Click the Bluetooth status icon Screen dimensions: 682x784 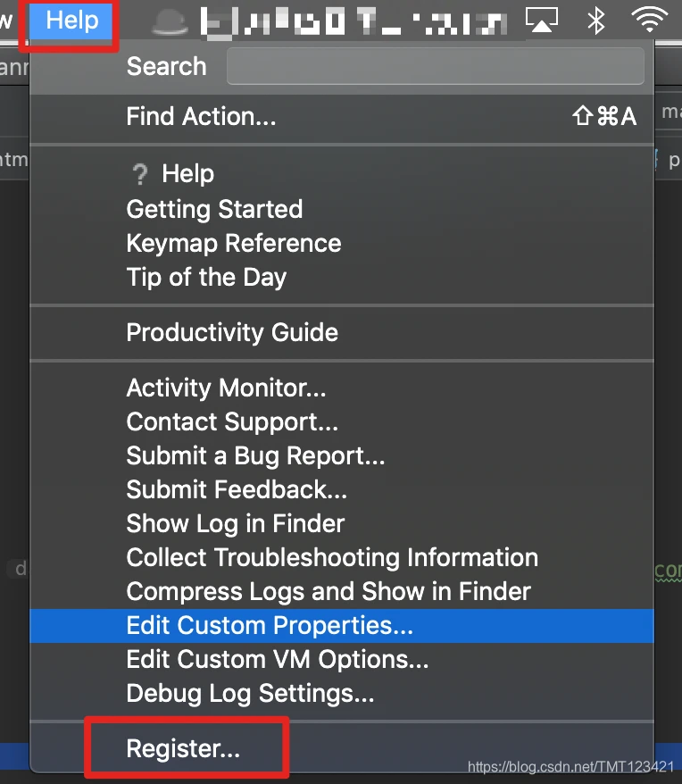coord(595,20)
